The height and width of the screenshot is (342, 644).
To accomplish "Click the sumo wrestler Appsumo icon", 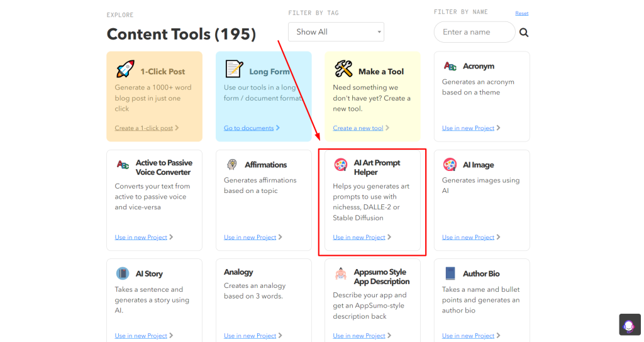I will [340, 274].
